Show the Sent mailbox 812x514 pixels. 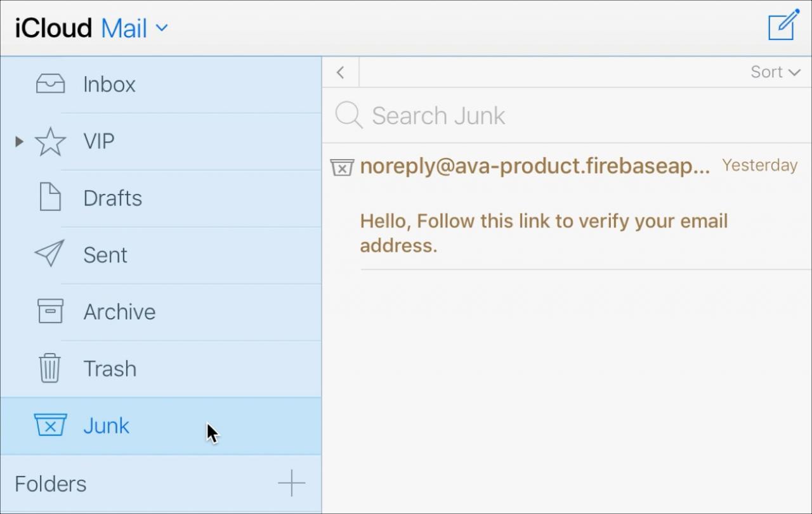[x=161, y=255]
